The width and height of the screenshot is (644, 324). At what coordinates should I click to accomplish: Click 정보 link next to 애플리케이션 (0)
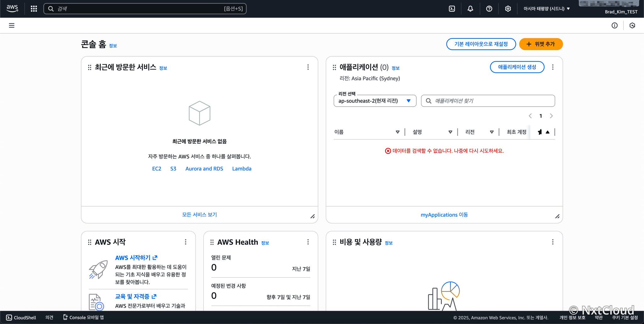click(x=396, y=68)
